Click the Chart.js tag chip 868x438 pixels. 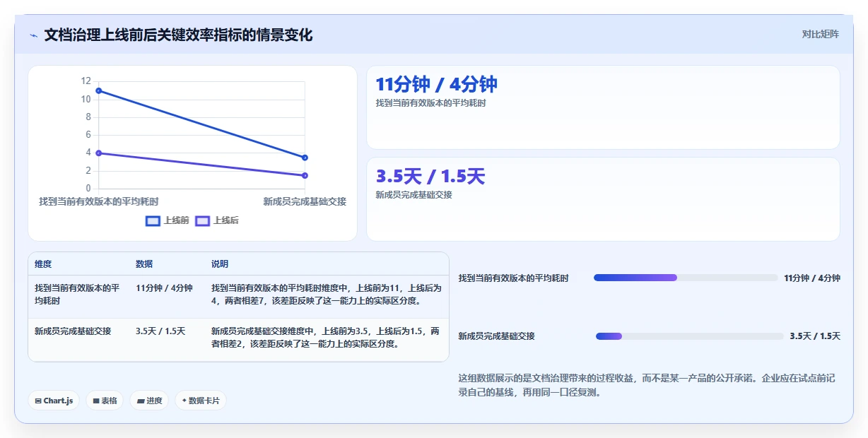[54, 401]
